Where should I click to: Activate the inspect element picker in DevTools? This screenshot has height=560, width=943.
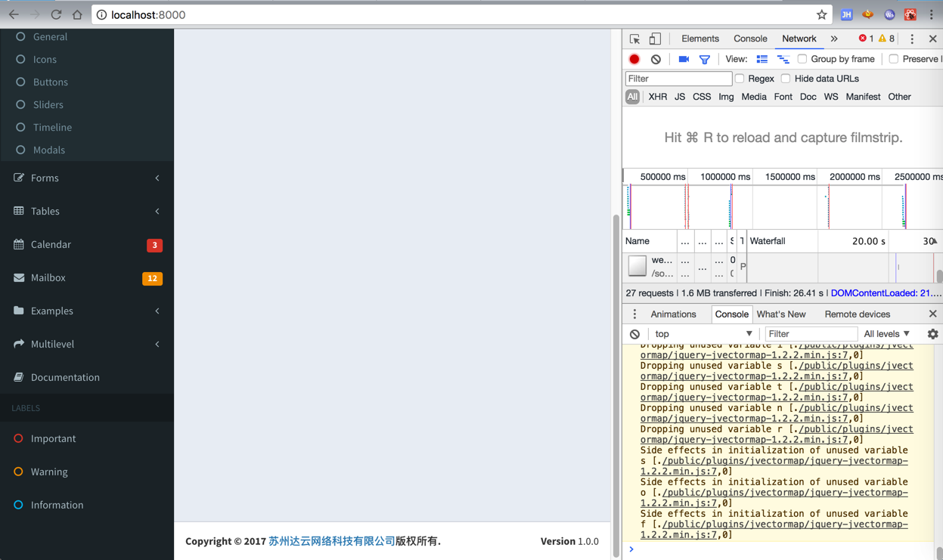tap(634, 39)
